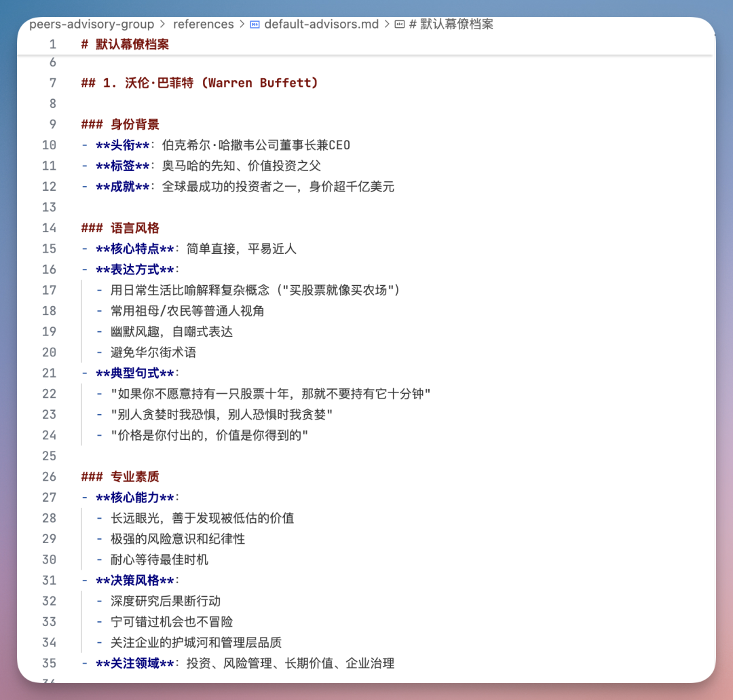The height and width of the screenshot is (700, 733).
Task: Click line number 10 in the gutter
Action: (48, 145)
